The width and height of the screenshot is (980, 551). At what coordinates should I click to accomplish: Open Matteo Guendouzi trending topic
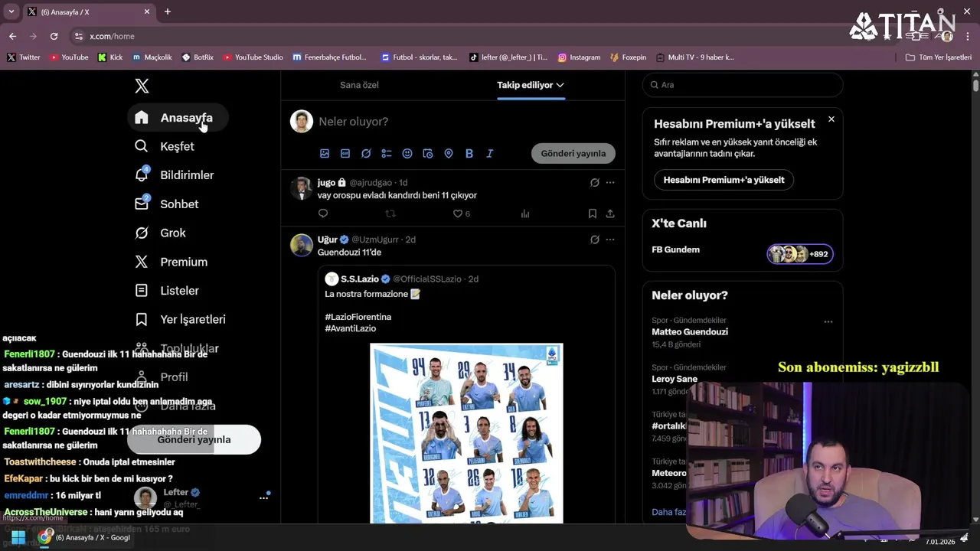pyautogui.click(x=690, y=332)
